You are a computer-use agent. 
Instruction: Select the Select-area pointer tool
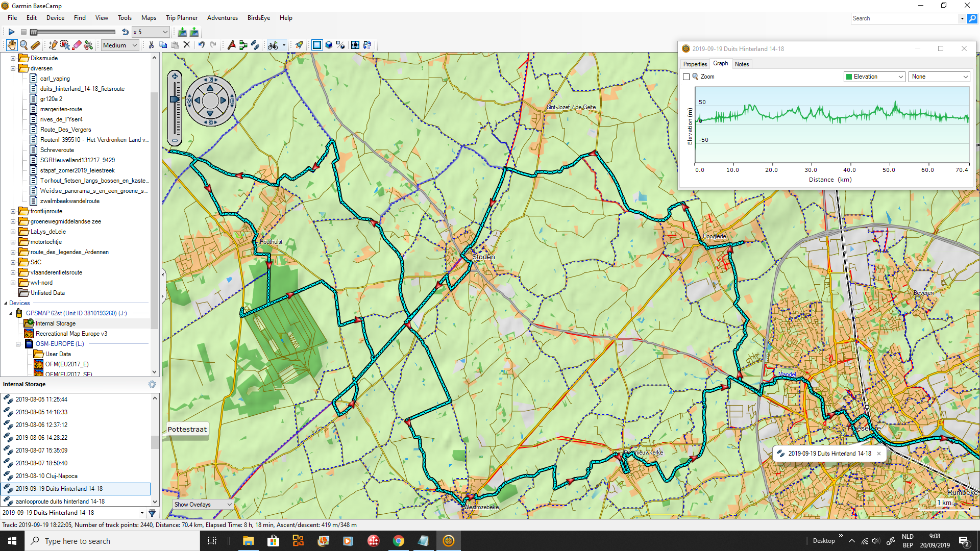tap(65, 45)
